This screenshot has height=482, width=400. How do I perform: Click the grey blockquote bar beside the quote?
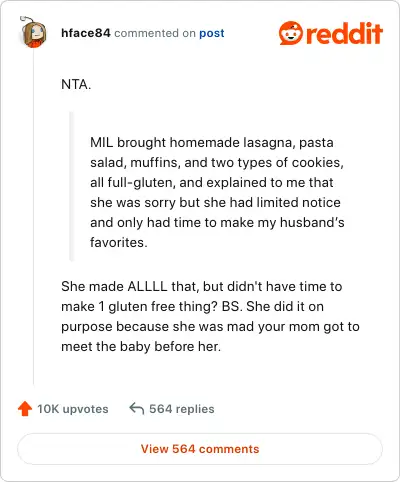71,186
